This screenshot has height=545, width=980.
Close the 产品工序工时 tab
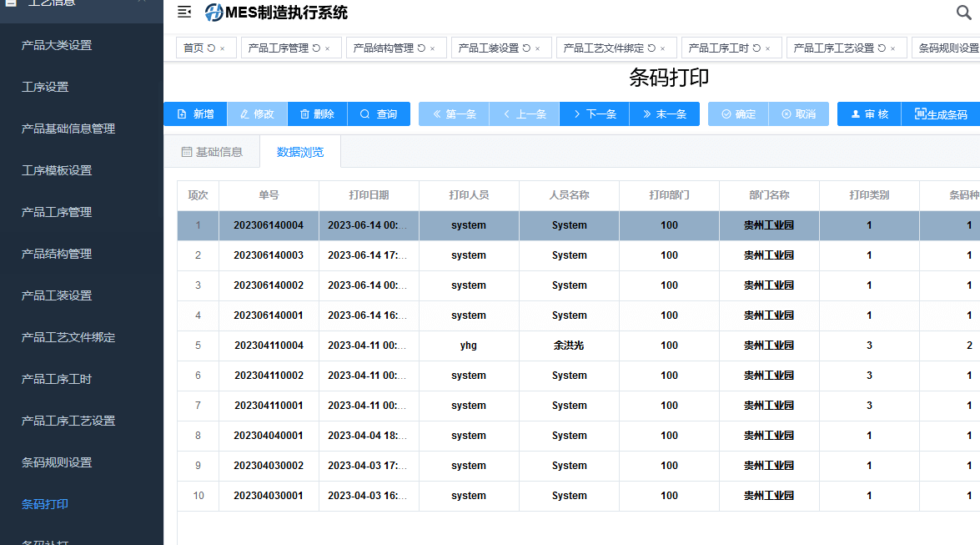click(x=768, y=48)
